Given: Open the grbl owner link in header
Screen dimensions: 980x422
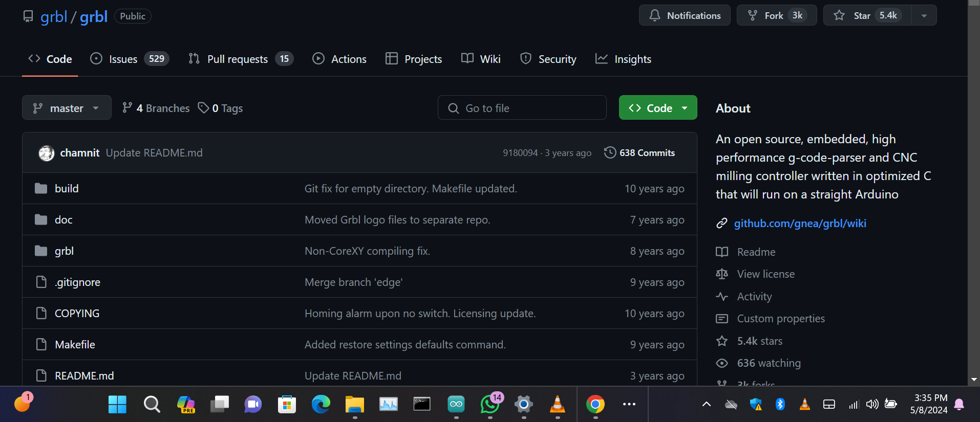Looking at the screenshot, I should click(54, 16).
